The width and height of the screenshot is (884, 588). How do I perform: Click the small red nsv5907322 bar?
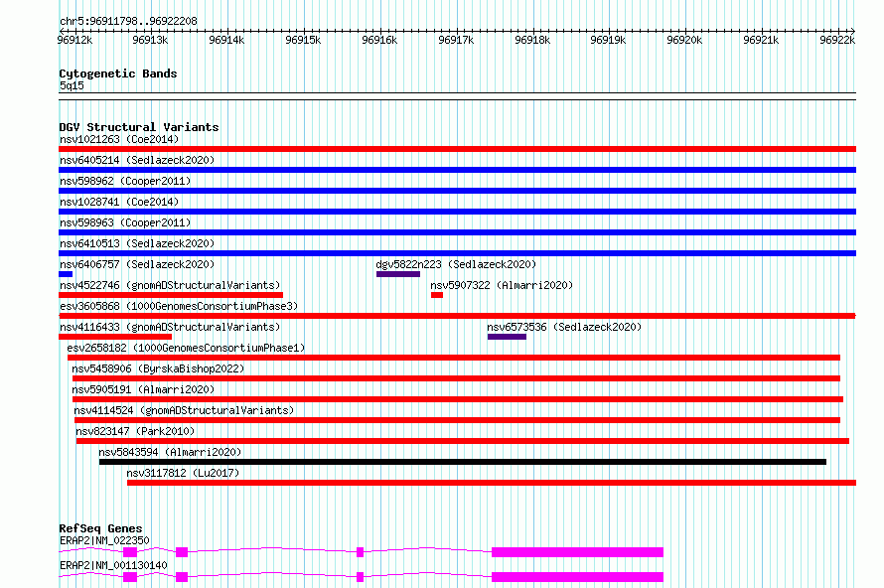tap(437, 295)
